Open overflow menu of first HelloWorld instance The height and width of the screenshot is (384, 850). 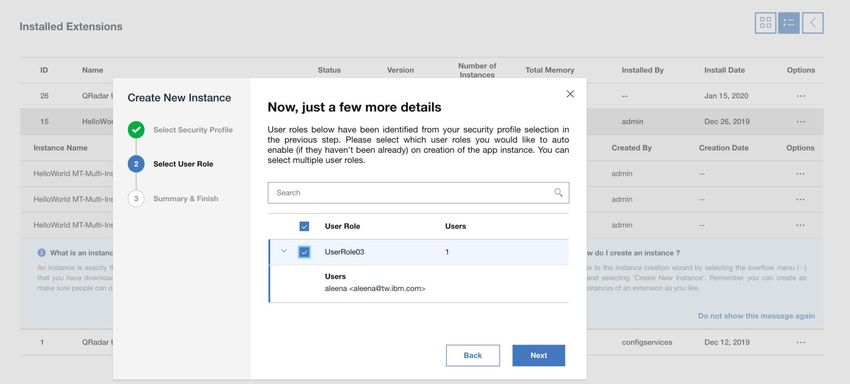coord(801,174)
